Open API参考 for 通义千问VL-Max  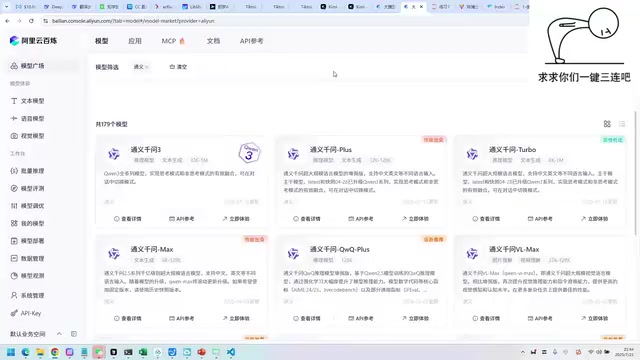pyautogui.click(x=540, y=318)
